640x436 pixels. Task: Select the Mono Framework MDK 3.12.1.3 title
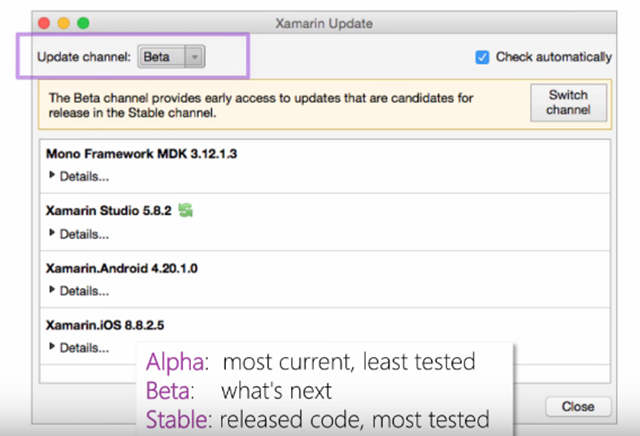(141, 154)
